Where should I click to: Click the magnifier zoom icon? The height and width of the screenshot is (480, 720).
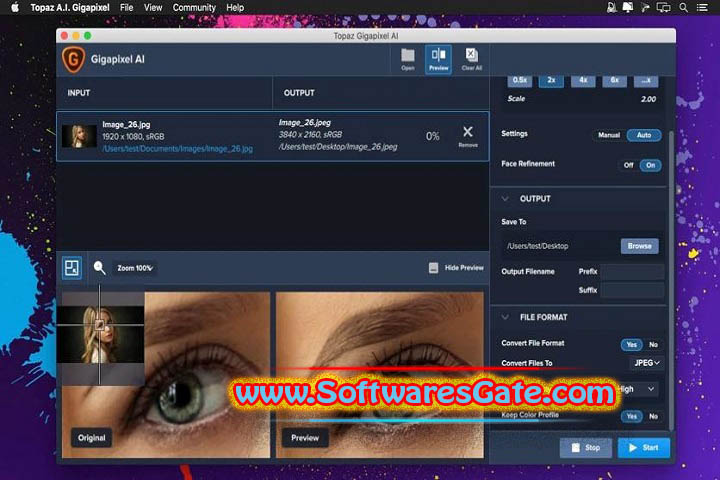tap(99, 268)
